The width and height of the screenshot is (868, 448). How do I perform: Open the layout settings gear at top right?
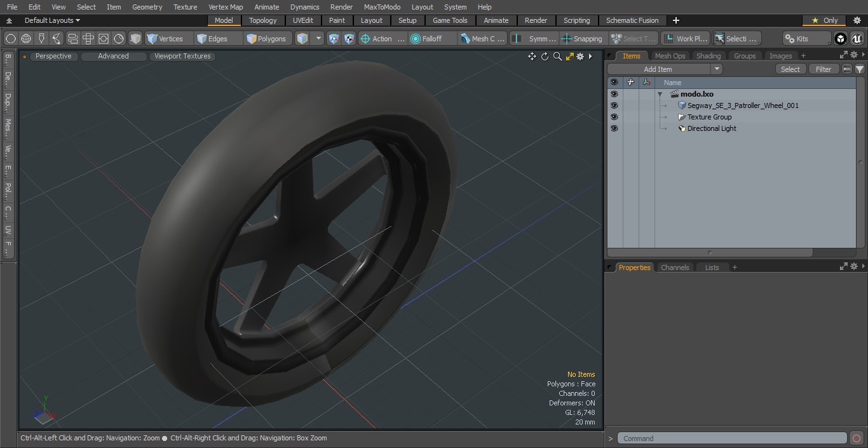point(857,20)
